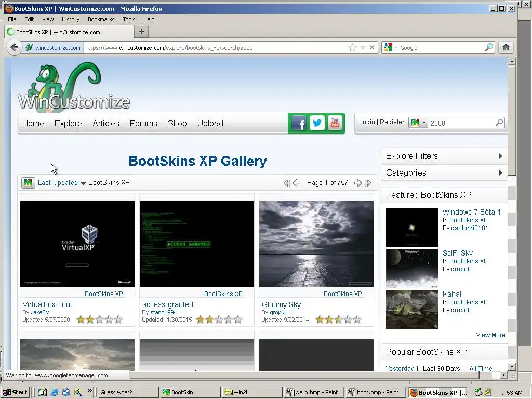Switch to warp.bmp - Paint taskbar window
532x399 pixels.
pyautogui.click(x=313, y=392)
